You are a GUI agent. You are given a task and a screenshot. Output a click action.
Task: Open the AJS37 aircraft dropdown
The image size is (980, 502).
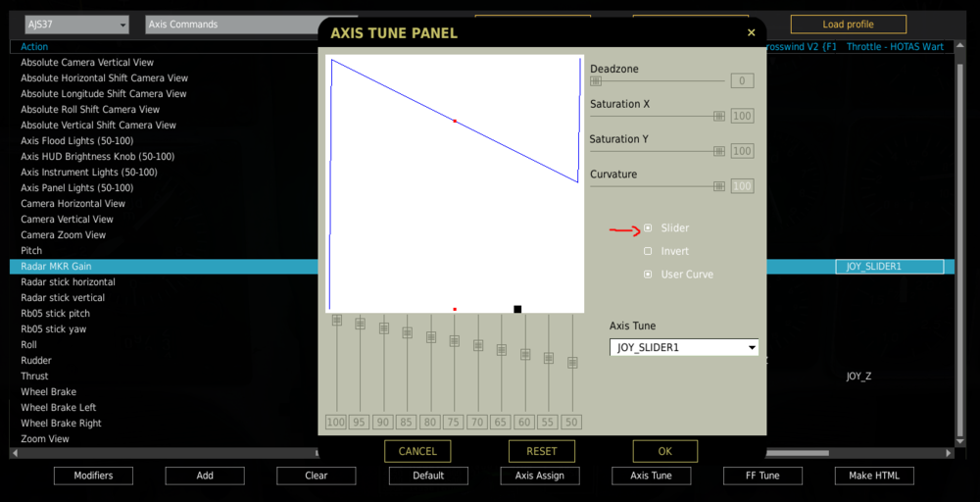[x=76, y=25]
